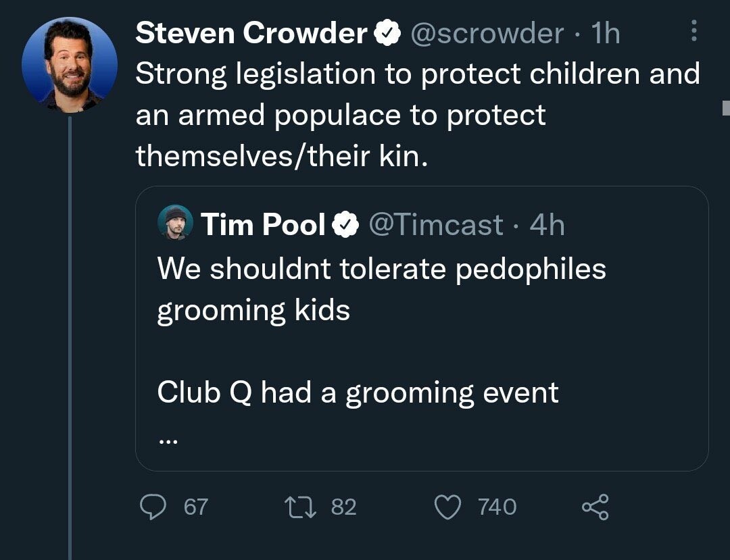
Task: Click the @scrowder handle
Action: (x=486, y=33)
